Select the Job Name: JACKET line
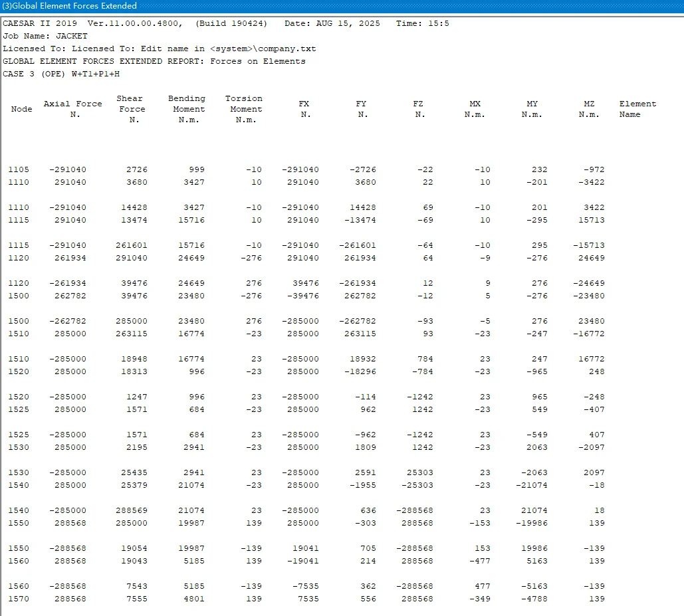 pyautogui.click(x=45, y=36)
